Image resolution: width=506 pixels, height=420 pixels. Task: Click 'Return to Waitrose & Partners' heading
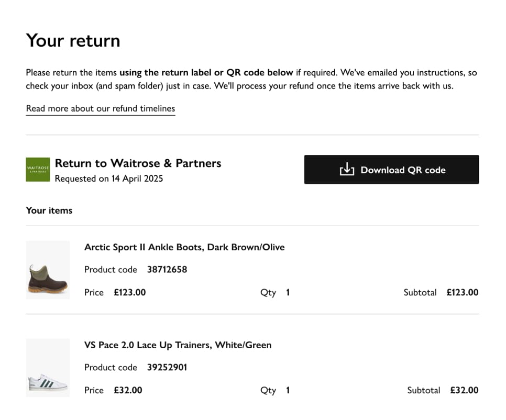coord(138,163)
